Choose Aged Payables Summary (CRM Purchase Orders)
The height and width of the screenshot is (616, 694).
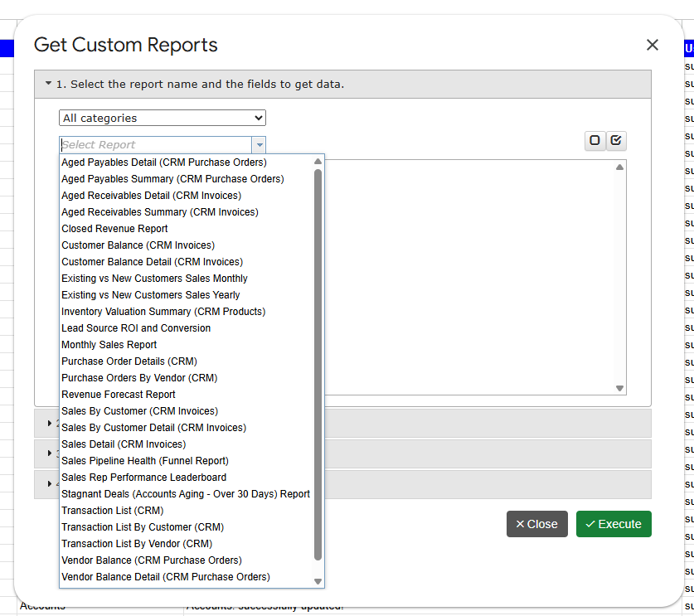[x=172, y=179]
